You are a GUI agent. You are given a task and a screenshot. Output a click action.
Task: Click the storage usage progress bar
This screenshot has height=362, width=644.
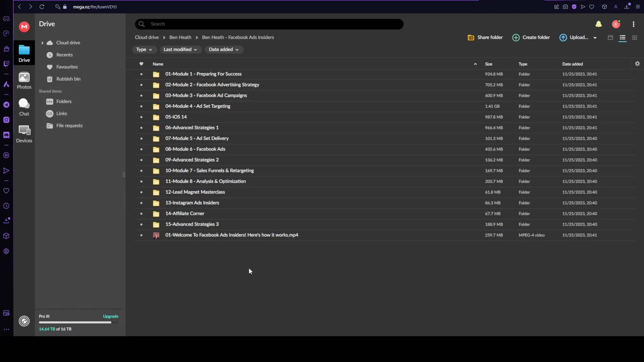point(78,322)
